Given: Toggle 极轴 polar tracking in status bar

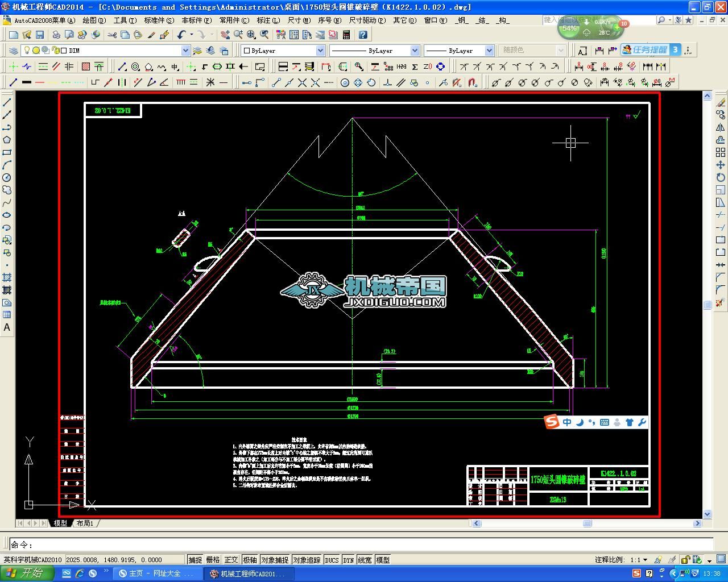Looking at the screenshot, I should point(250,560).
